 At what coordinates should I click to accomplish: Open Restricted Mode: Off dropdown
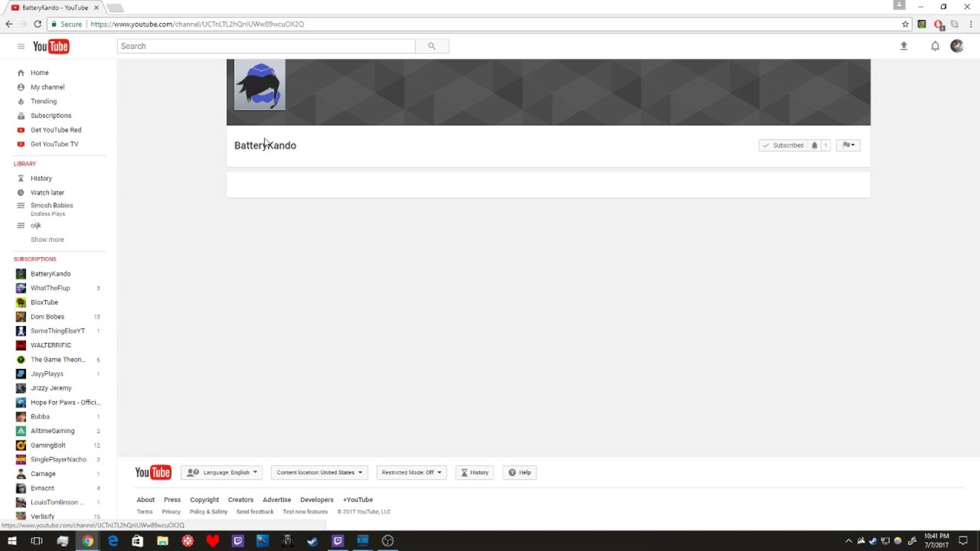point(411,473)
